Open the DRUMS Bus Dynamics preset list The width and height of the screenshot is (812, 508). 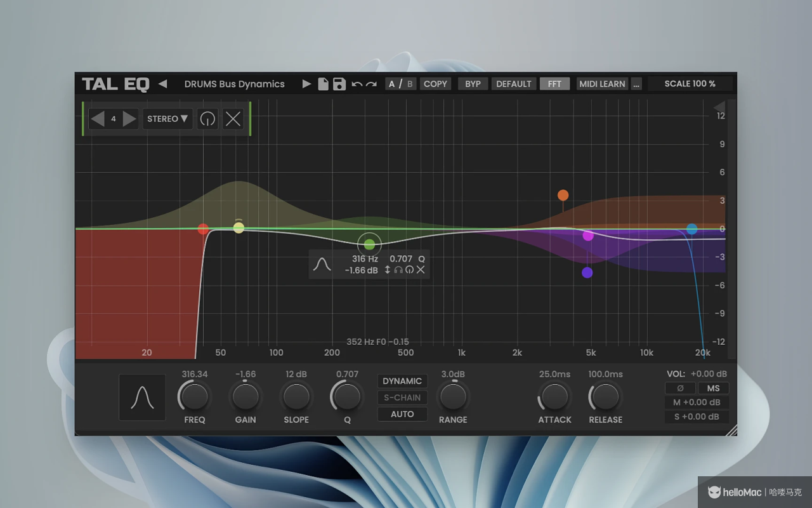click(x=235, y=84)
